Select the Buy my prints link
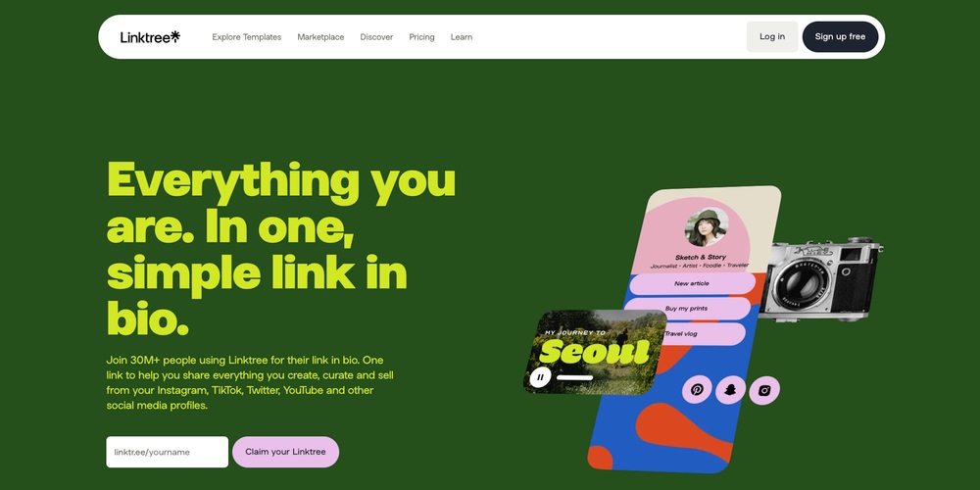The height and width of the screenshot is (490, 980). [687, 309]
